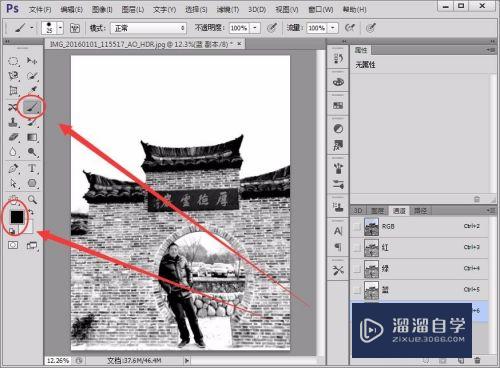This screenshot has height=368, width=500.
Task: Select the Clone Stamp tool
Action: tap(13, 122)
